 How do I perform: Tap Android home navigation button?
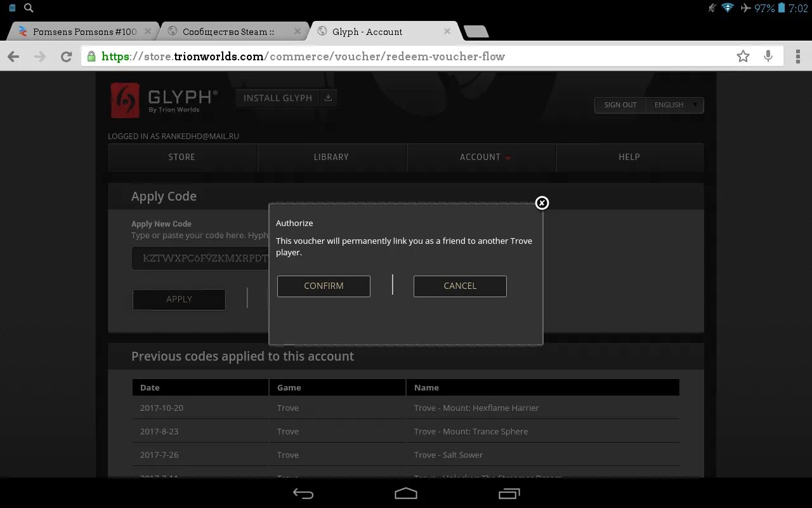[x=406, y=493]
